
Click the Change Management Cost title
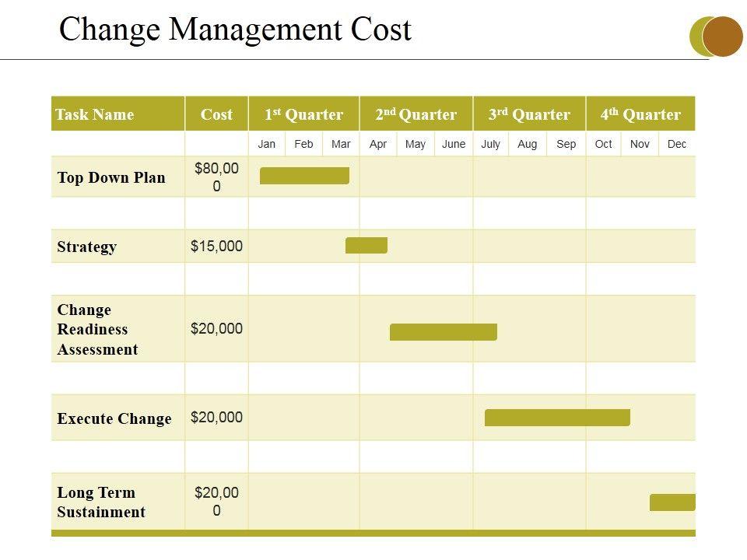coord(235,30)
